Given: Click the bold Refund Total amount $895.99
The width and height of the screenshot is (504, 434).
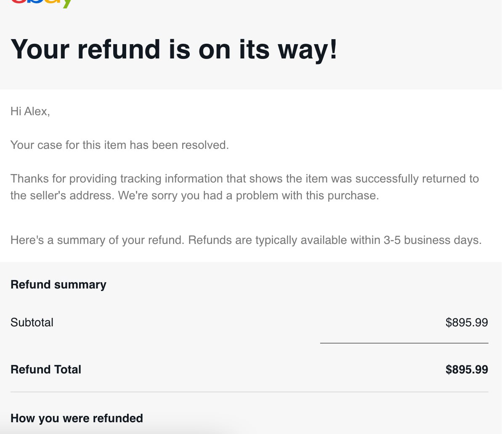Looking at the screenshot, I should tap(467, 370).
